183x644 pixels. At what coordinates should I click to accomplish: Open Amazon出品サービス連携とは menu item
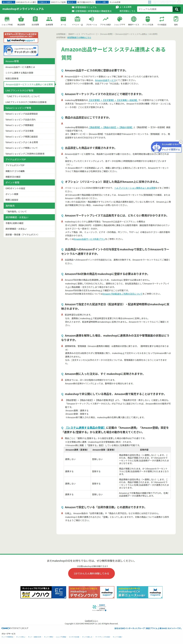pos(29,67)
